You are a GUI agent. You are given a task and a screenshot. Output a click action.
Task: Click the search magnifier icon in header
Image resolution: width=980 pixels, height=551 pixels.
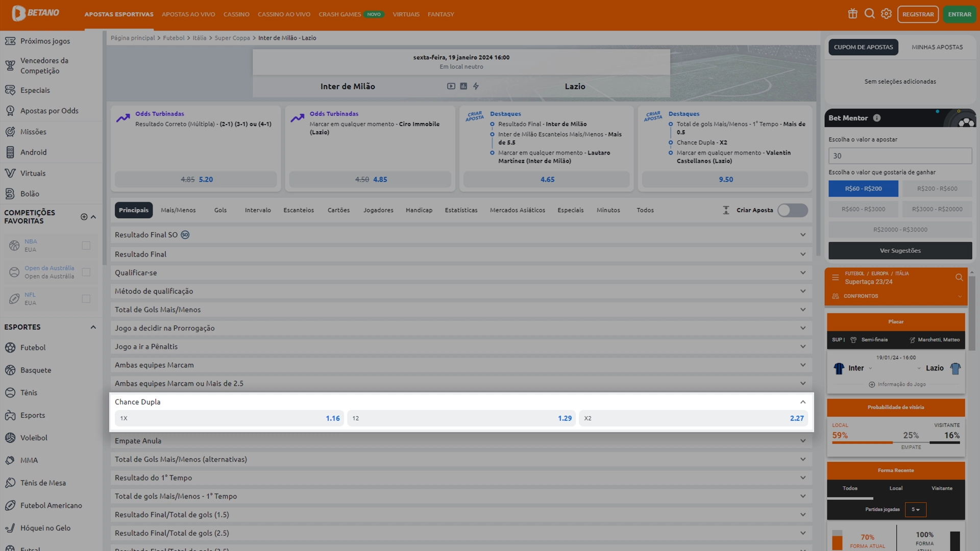[869, 14]
